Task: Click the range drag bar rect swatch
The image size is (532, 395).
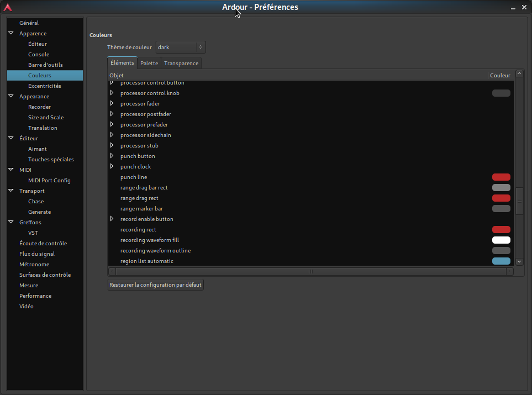Action: [501, 188]
